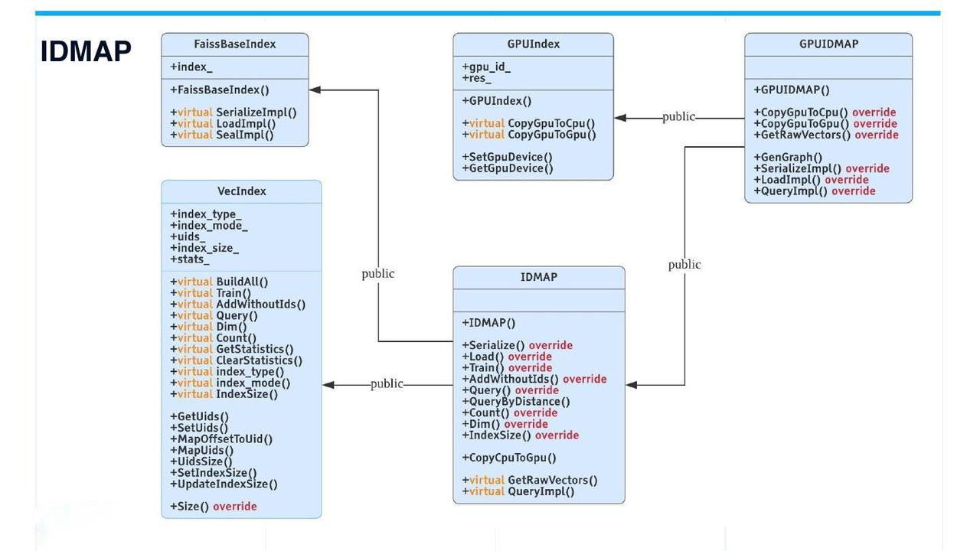980x551 pixels.
Task: Click the +index_ attribute in FaissBaseIndex
Action: pos(191,67)
